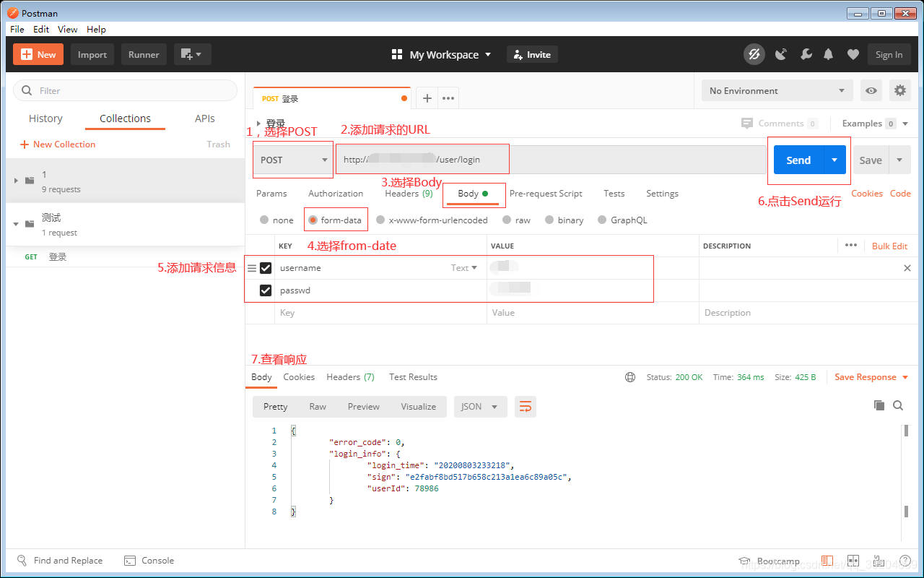924x578 pixels.
Task: Uncheck the passwd parameter checkbox
Action: pyautogui.click(x=266, y=290)
